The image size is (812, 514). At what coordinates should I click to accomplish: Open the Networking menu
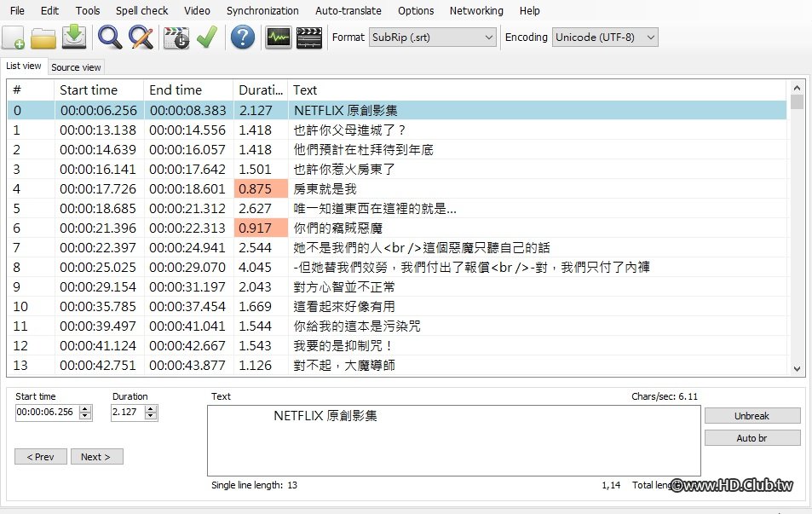pos(476,10)
